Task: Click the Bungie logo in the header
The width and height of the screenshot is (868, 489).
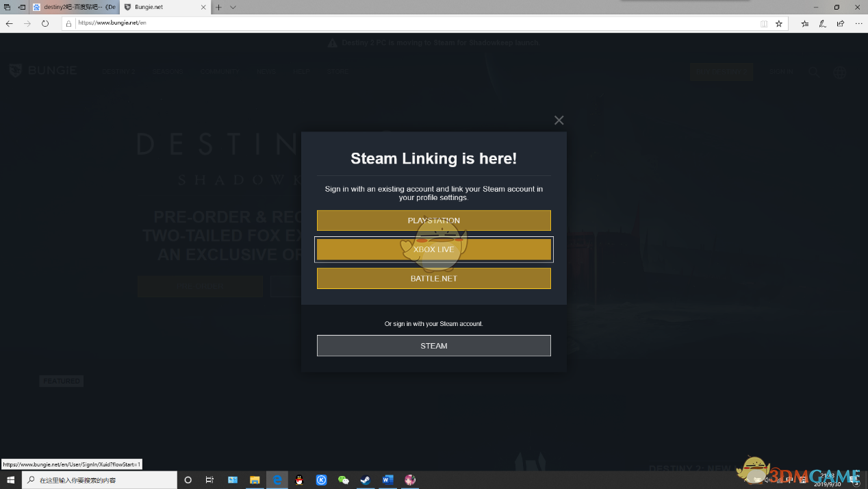Action: click(x=42, y=71)
